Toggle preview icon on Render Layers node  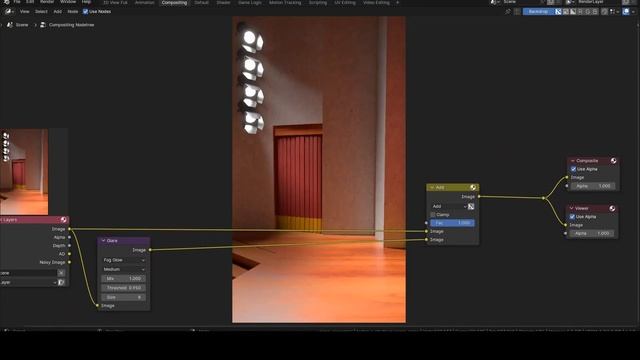tap(64, 220)
